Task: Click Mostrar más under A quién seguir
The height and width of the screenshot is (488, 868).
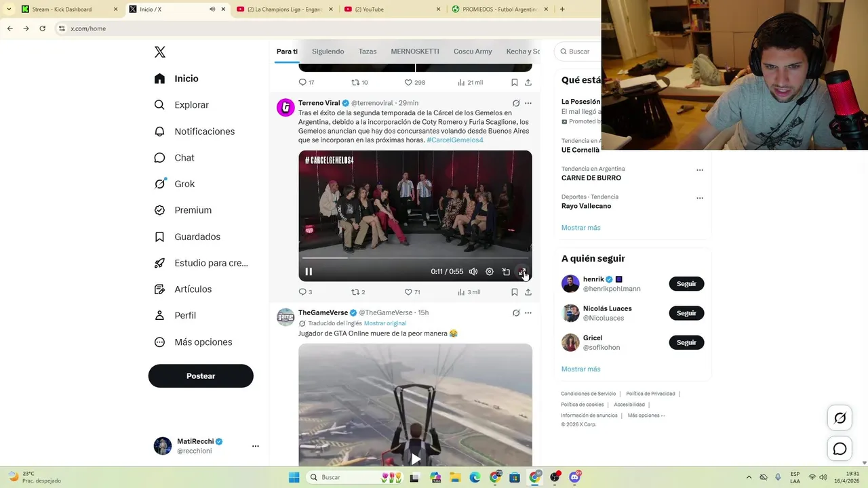Action: tap(581, 369)
